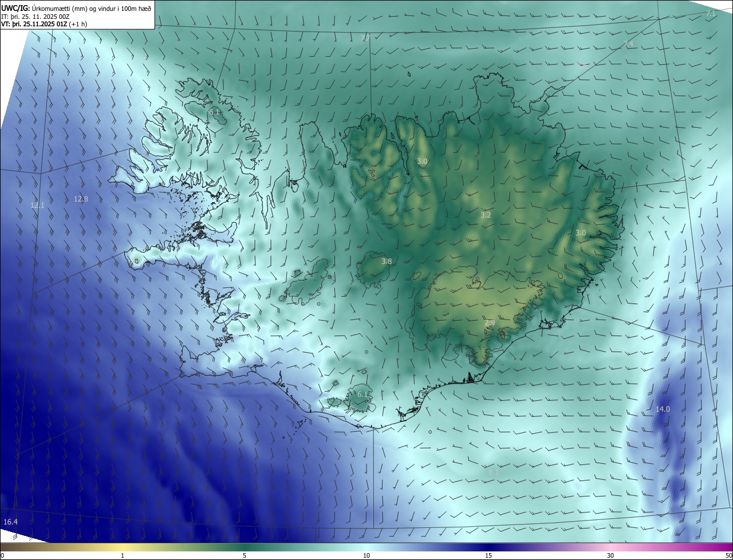
Task: Click the '7.7' value label
Action: pyautogui.click(x=365, y=38)
